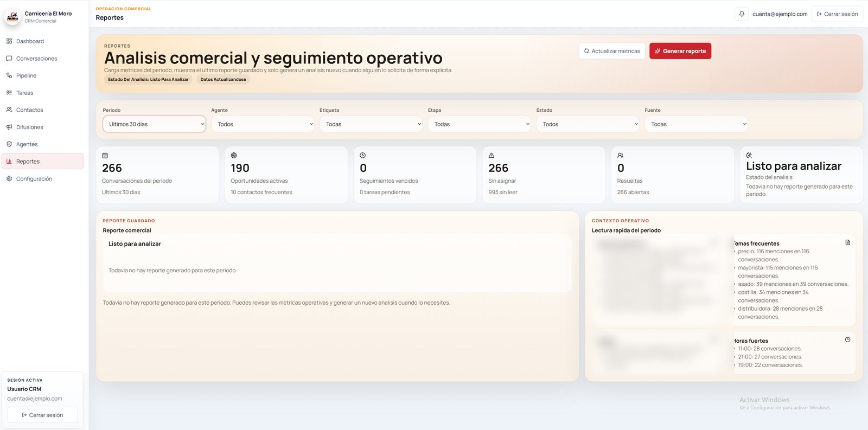
Task: Open Pipeline in the sidebar
Action: [x=42, y=76]
